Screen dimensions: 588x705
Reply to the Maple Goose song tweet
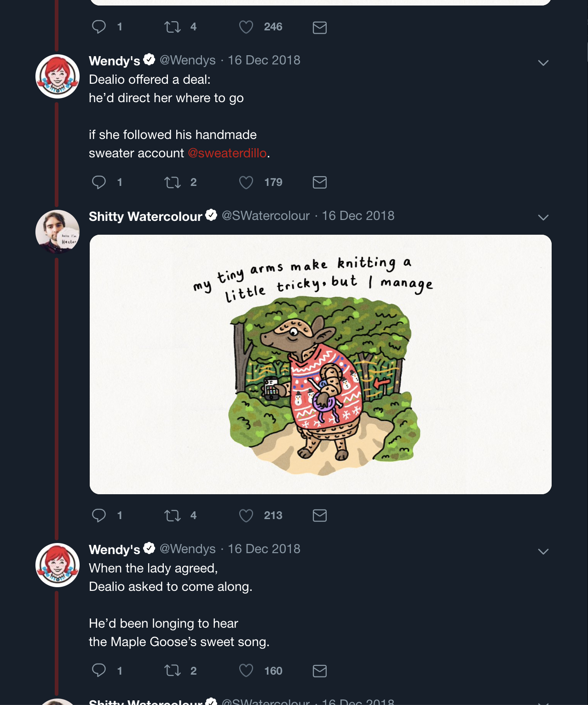(x=99, y=671)
